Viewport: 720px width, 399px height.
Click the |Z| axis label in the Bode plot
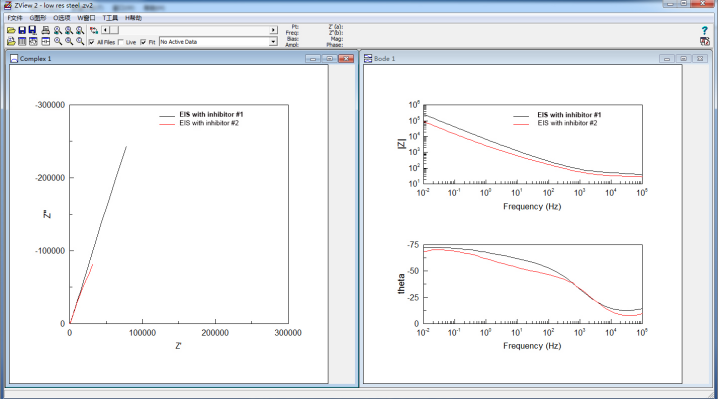(x=401, y=144)
